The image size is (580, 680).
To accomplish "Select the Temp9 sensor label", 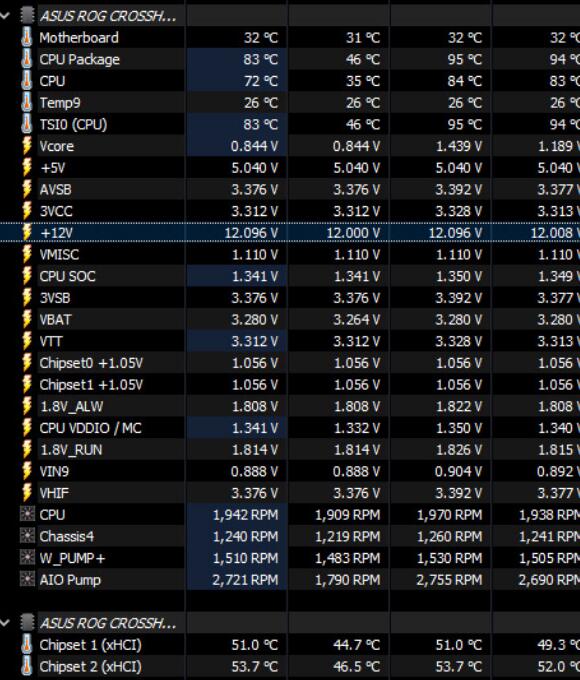I will coord(60,103).
